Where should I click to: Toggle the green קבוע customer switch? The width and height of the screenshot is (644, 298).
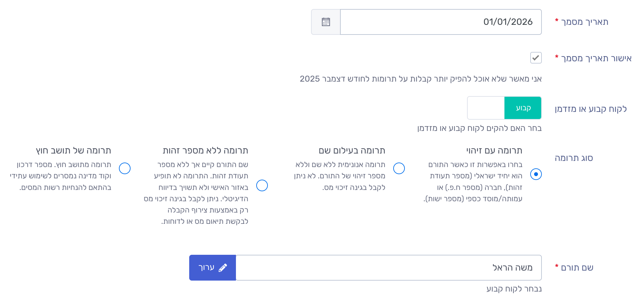(x=504, y=108)
